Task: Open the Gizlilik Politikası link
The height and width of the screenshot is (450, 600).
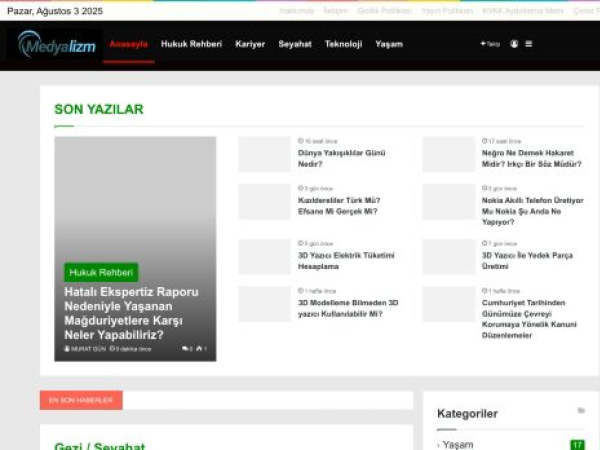Action: pos(385,11)
